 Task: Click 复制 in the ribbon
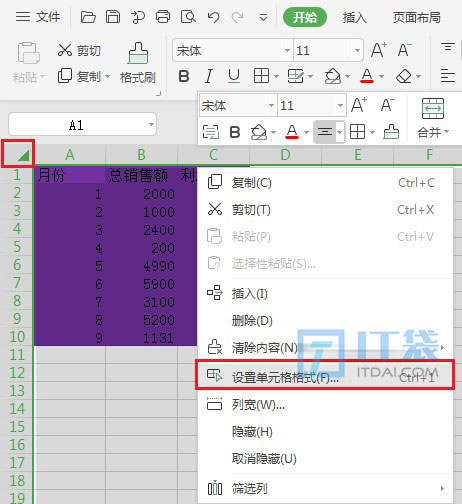coord(79,76)
